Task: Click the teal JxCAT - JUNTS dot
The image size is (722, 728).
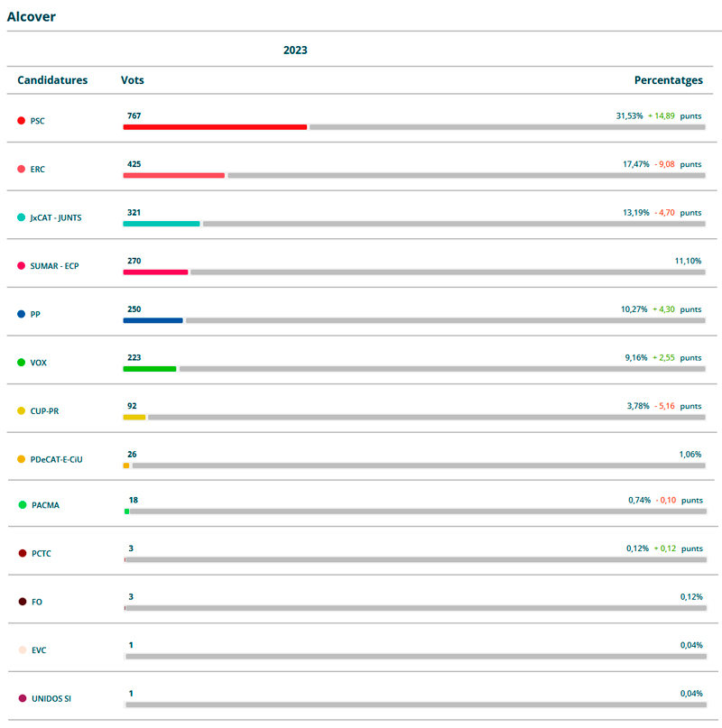Action: coord(22,217)
